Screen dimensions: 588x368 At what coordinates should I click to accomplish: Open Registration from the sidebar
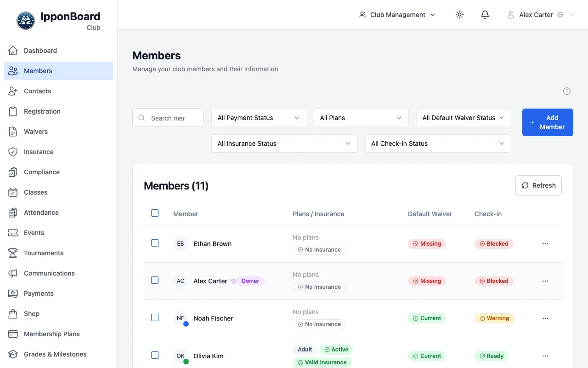point(58,111)
